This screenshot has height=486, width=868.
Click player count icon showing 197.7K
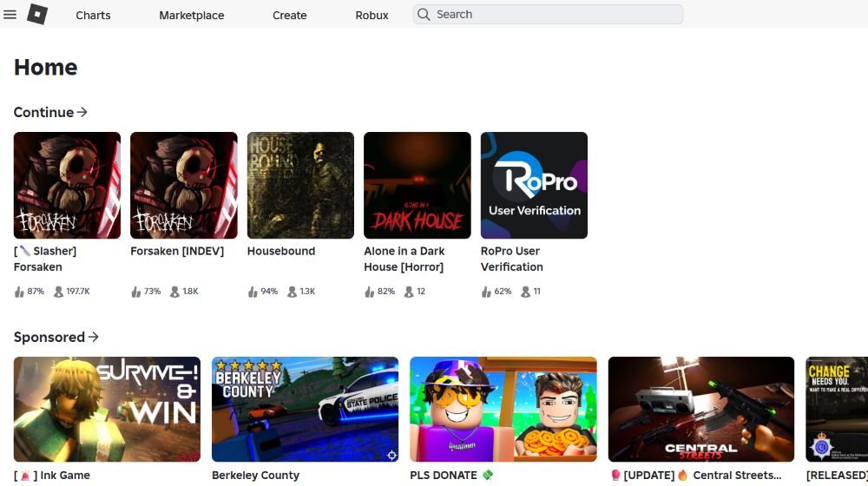coord(59,292)
